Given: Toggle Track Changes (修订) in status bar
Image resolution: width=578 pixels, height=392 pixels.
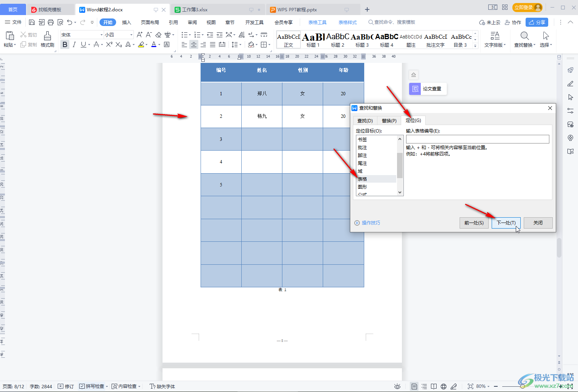Looking at the screenshot, I should tap(66, 386).
